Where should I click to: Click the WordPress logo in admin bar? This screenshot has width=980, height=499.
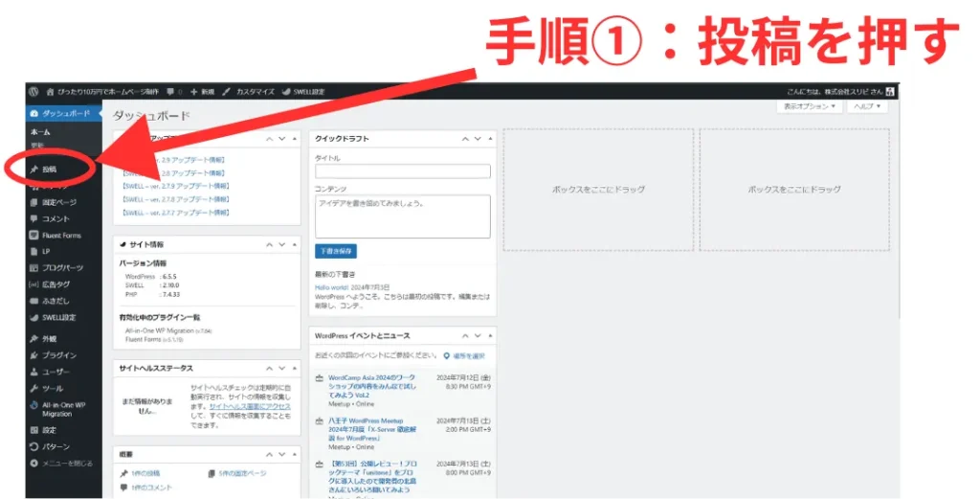[33, 92]
